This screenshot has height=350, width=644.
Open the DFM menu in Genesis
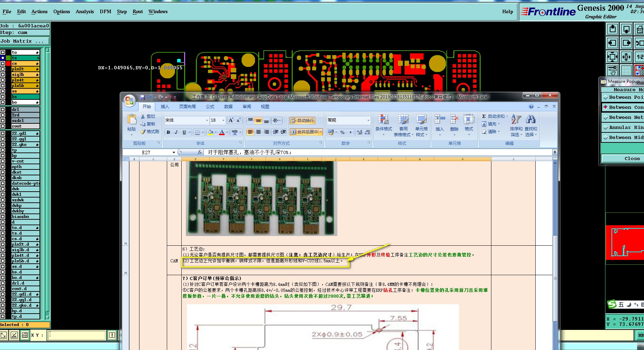106,11
